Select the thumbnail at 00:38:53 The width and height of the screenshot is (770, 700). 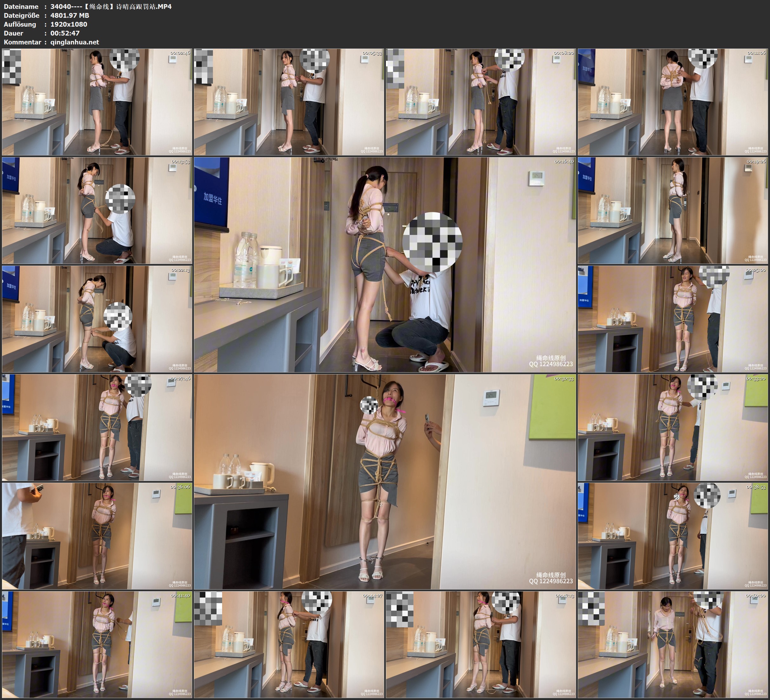pyautogui.click(x=673, y=536)
